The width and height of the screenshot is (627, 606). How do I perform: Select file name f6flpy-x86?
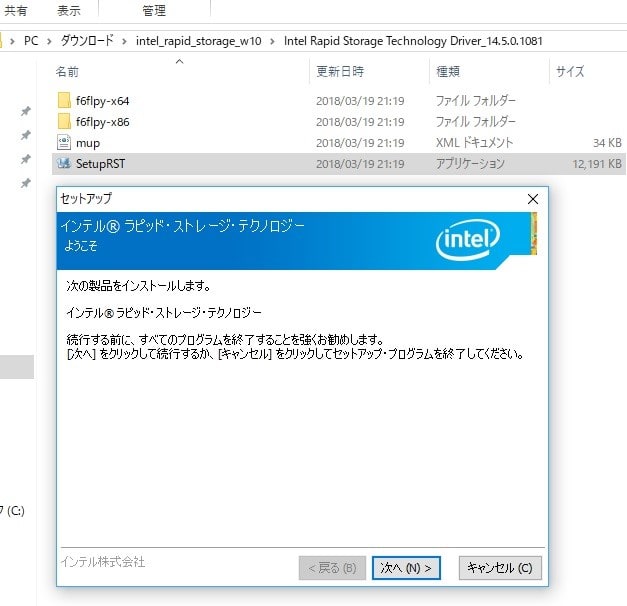[x=103, y=122]
